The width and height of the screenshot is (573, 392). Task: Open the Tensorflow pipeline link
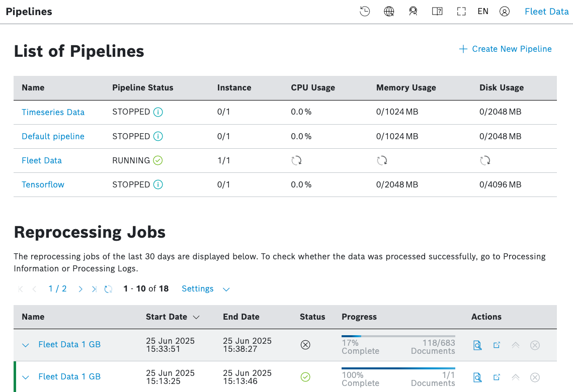[x=43, y=184]
